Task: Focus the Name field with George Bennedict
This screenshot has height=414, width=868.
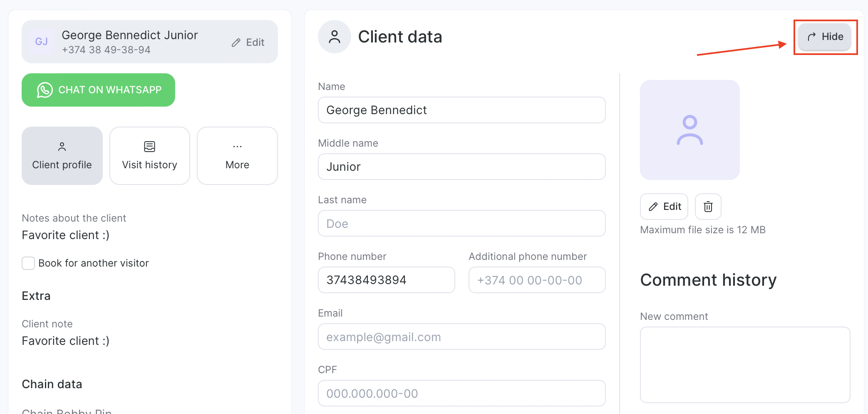Action: (461, 110)
